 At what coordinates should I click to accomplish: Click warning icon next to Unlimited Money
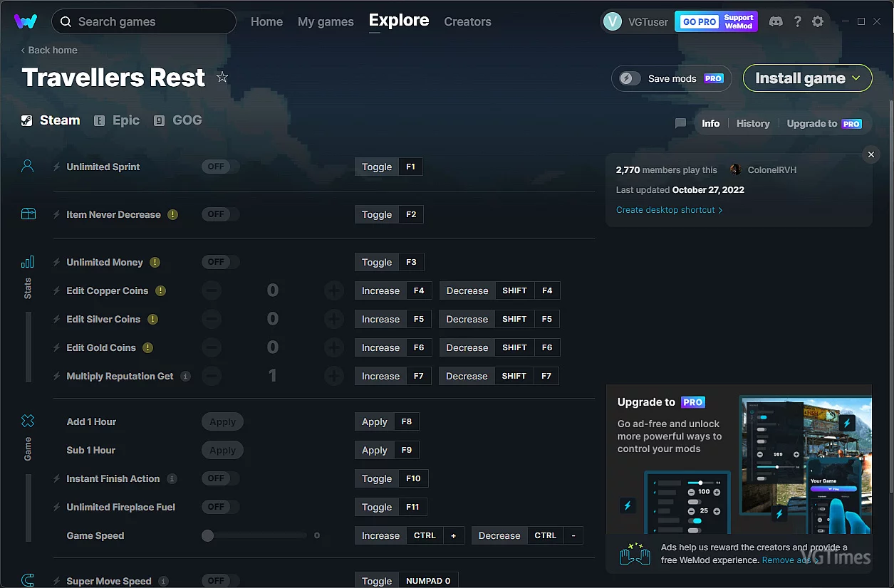pyautogui.click(x=155, y=262)
